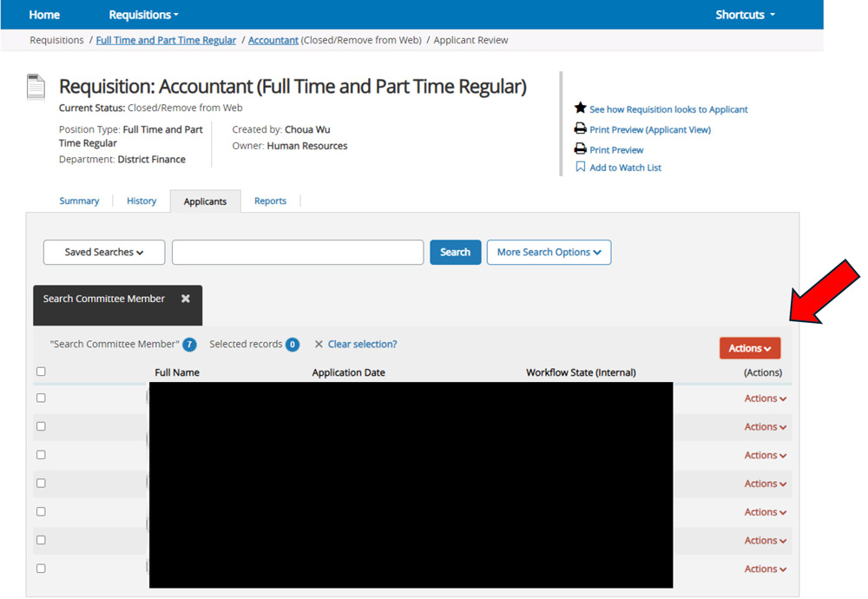The width and height of the screenshot is (868, 599).
Task: Open the Shortcuts dropdown menu
Action: pyautogui.click(x=745, y=15)
